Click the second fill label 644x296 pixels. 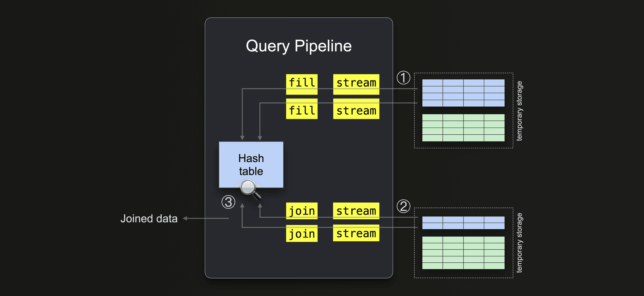[302, 109]
